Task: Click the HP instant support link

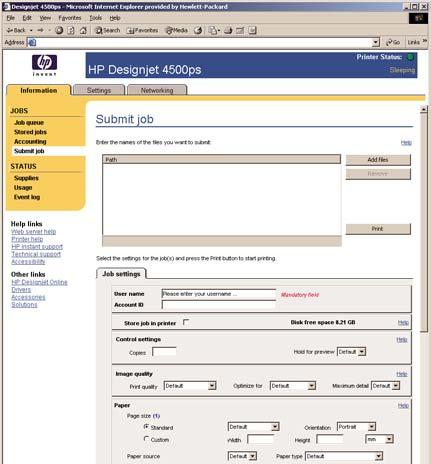Action: pyautogui.click(x=37, y=247)
